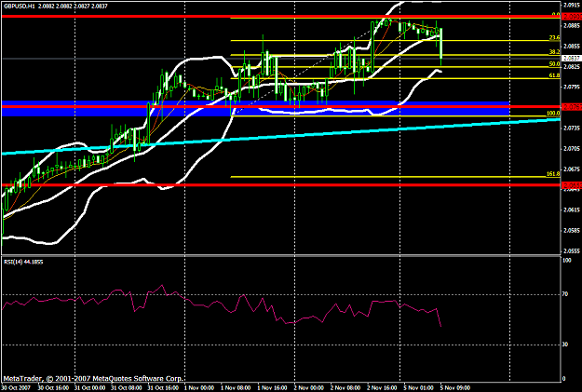582x392 pixels.
Task: Click the 5 Nov 09:00 time label
Action: tap(455, 388)
